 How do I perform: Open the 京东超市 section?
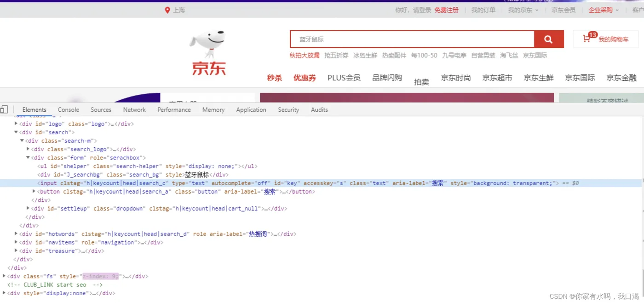pyautogui.click(x=497, y=78)
